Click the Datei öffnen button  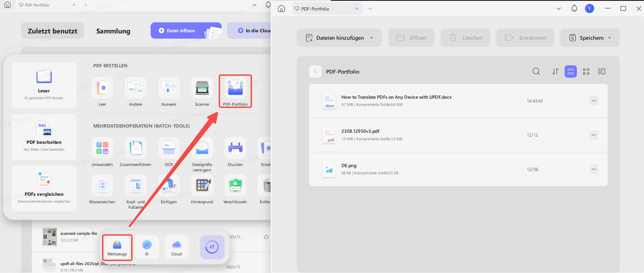186,31
